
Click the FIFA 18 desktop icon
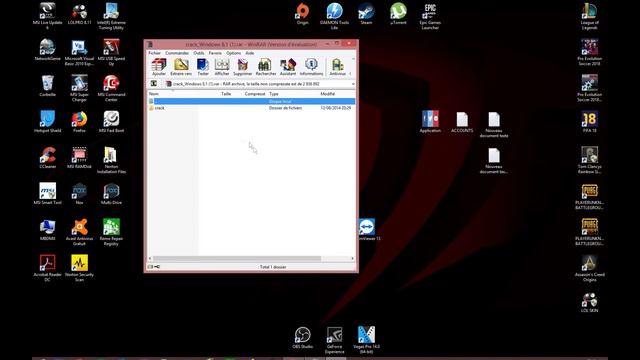pyautogui.click(x=589, y=122)
